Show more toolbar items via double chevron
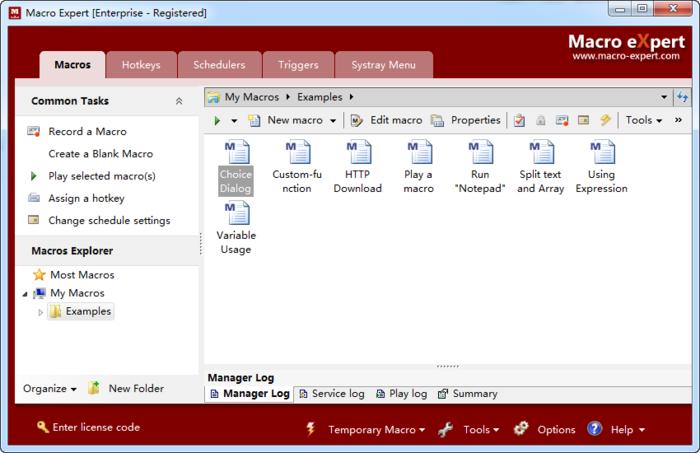700x453 pixels. point(678,120)
